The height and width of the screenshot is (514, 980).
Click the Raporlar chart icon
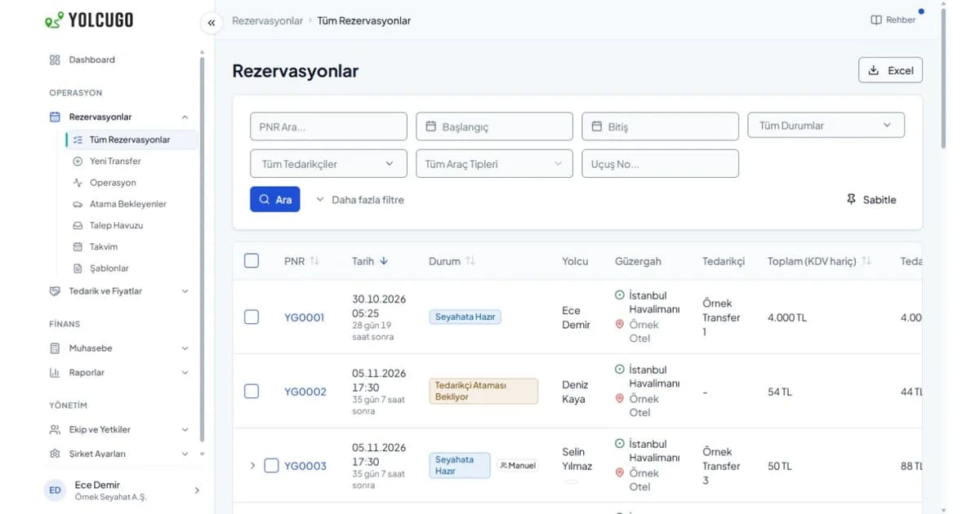(x=55, y=373)
